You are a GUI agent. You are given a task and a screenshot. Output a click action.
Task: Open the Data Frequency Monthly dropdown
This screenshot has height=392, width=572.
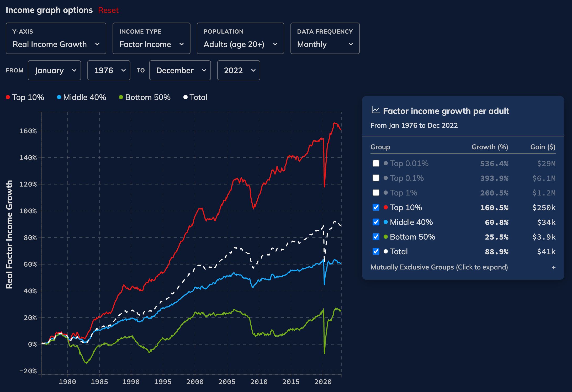click(325, 38)
